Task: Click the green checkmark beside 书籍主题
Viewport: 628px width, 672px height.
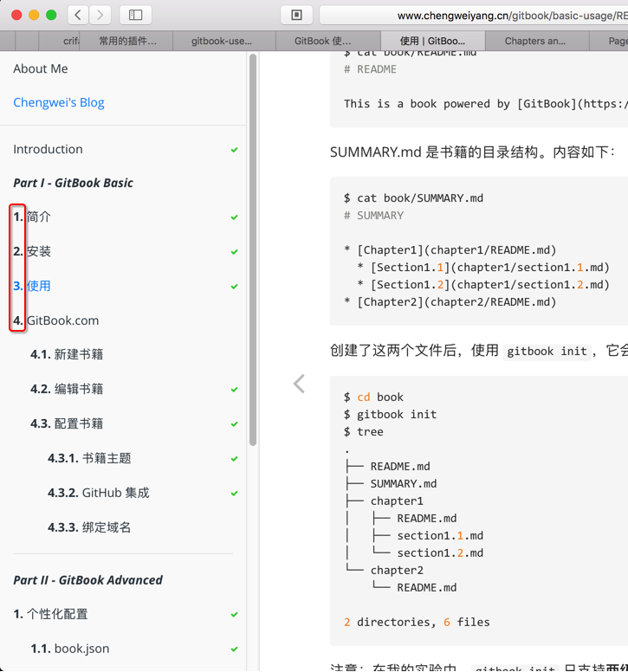Action: point(234,459)
